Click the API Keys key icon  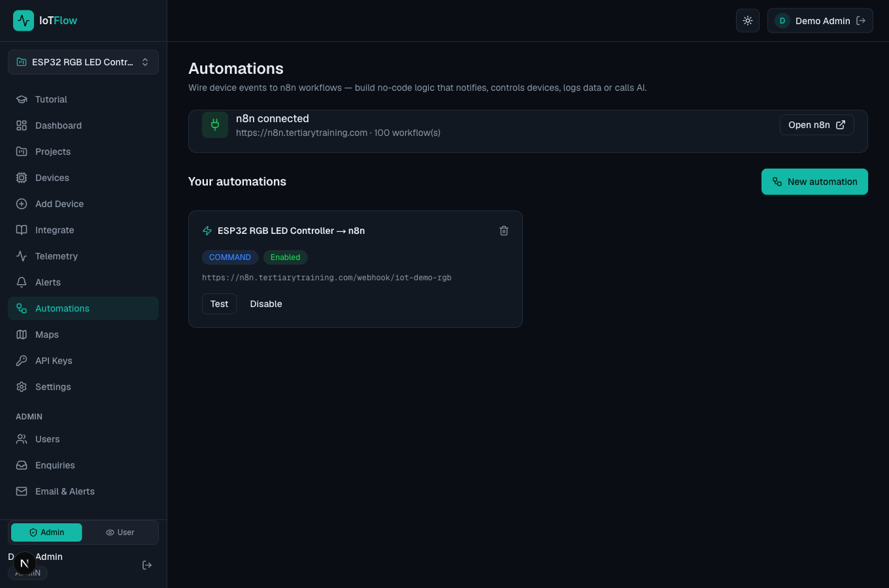coord(22,361)
